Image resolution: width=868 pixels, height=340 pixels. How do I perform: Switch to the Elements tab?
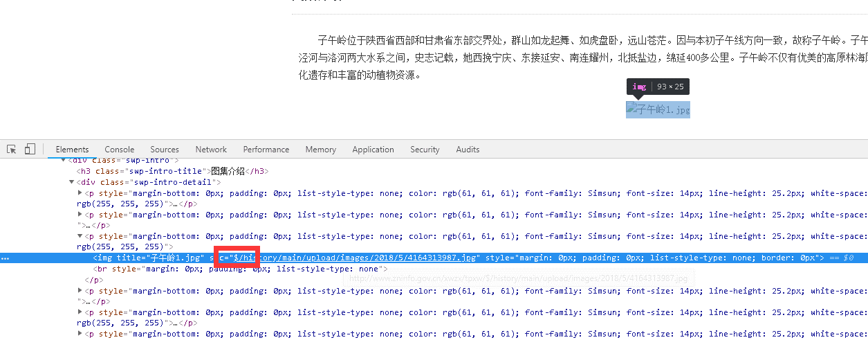[72, 150]
